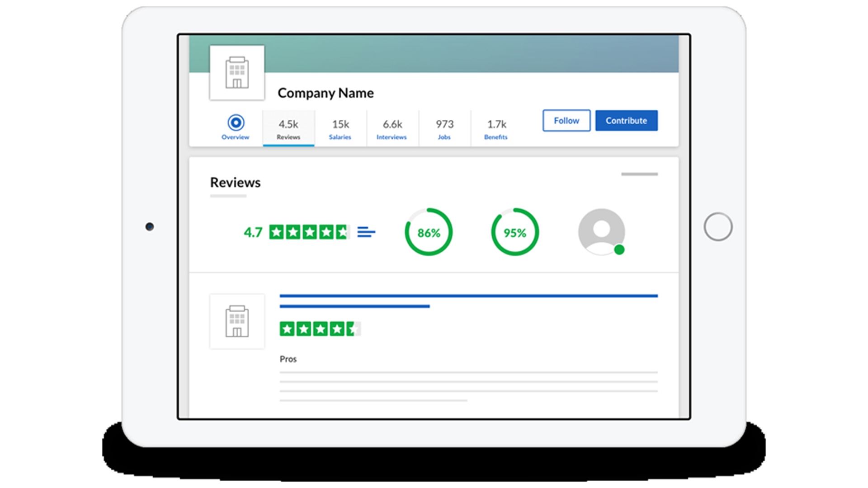Click the blue review title link
The height and width of the screenshot is (488, 868).
[468, 296]
